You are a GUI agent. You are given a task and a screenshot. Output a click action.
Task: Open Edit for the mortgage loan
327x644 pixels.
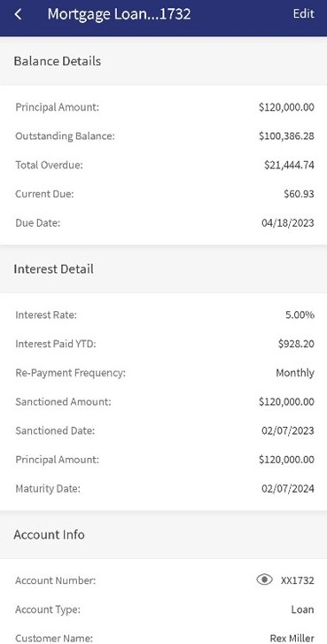coord(304,13)
